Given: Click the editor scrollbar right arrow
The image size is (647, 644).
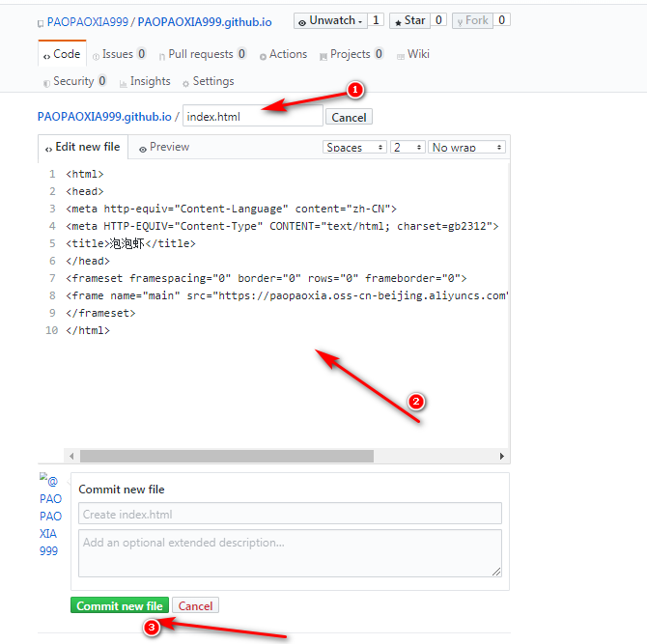Looking at the screenshot, I should [x=502, y=456].
